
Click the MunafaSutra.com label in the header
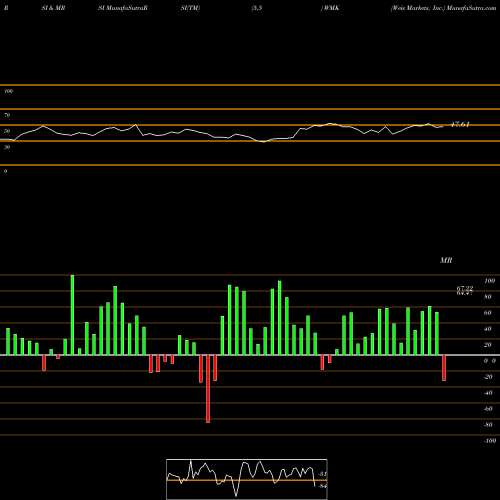471,8
